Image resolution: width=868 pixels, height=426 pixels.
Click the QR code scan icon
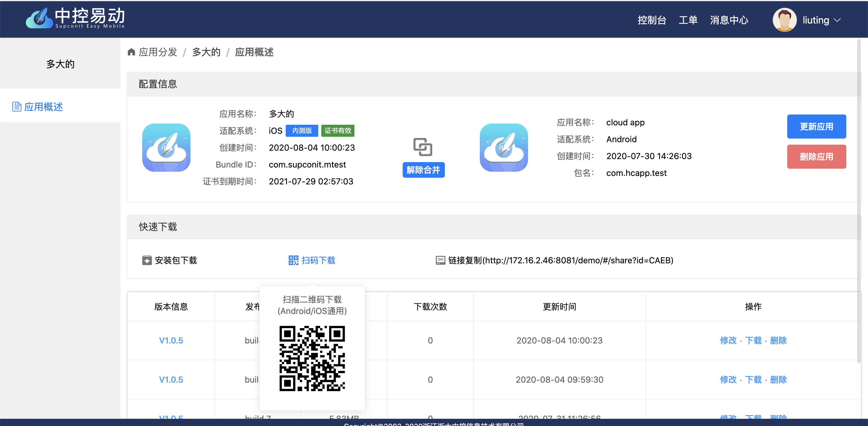pyautogui.click(x=294, y=260)
